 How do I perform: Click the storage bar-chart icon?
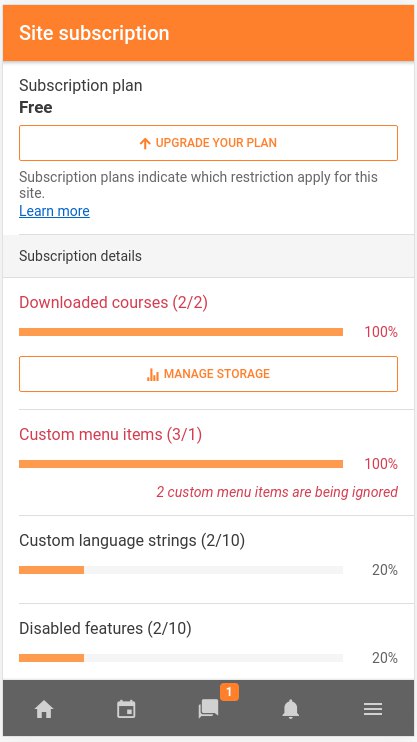point(153,375)
